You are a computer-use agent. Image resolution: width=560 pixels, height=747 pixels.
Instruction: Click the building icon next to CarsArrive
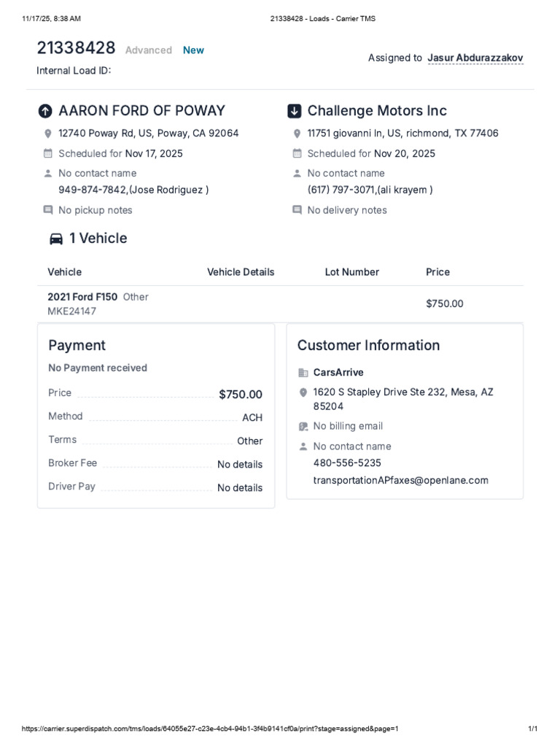pos(303,373)
